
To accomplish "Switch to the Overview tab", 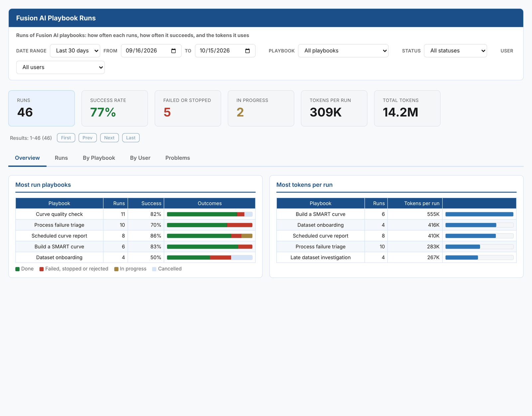I will (x=27, y=158).
